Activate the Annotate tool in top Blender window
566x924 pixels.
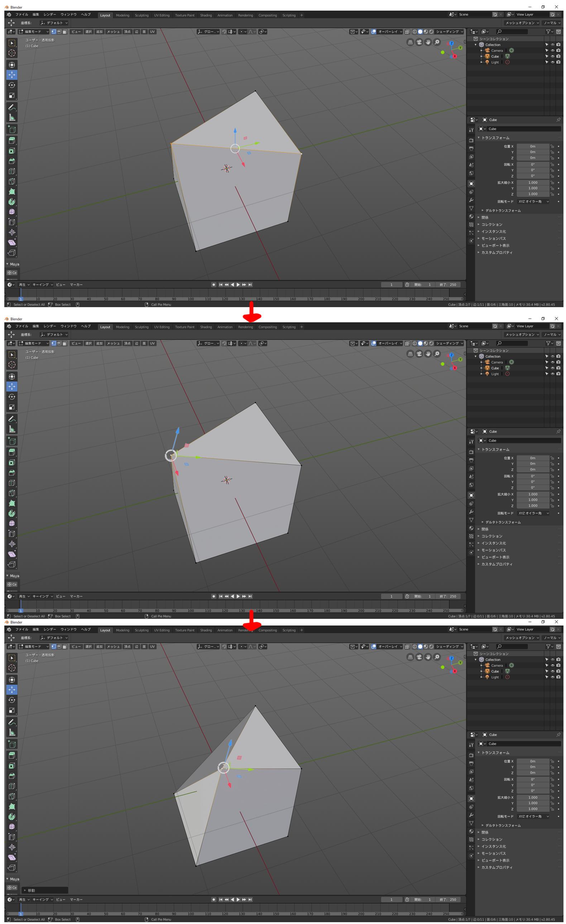(x=11, y=107)
